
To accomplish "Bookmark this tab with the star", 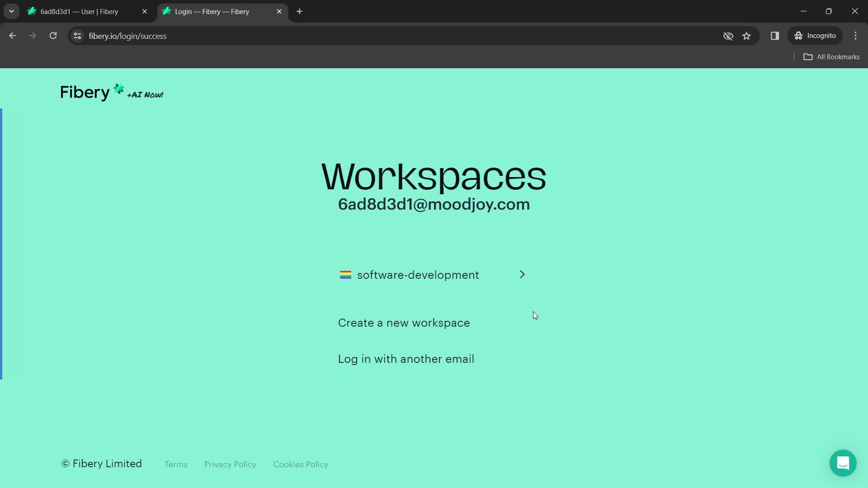I will coord(746,36).
